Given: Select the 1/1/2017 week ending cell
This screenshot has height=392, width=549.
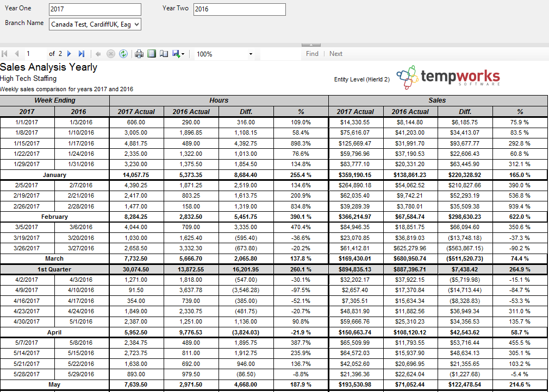Looking at the screenshot, I should [x=27, y=122].
